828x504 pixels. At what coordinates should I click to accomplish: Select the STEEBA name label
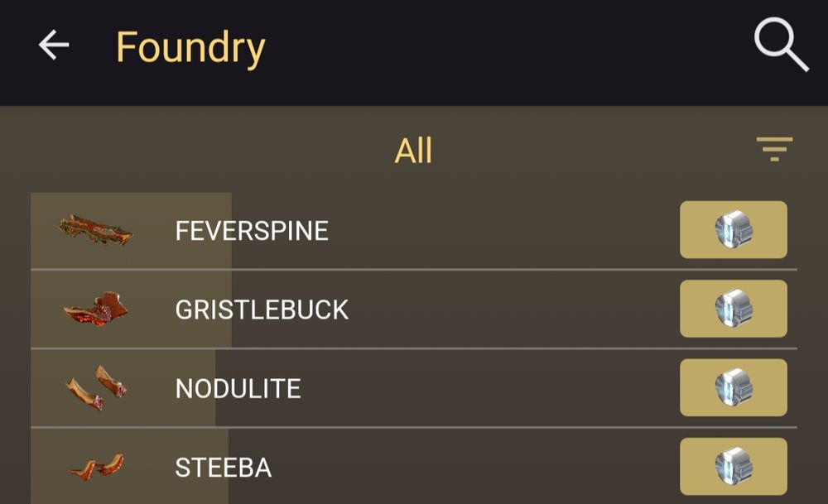(223, 468)
